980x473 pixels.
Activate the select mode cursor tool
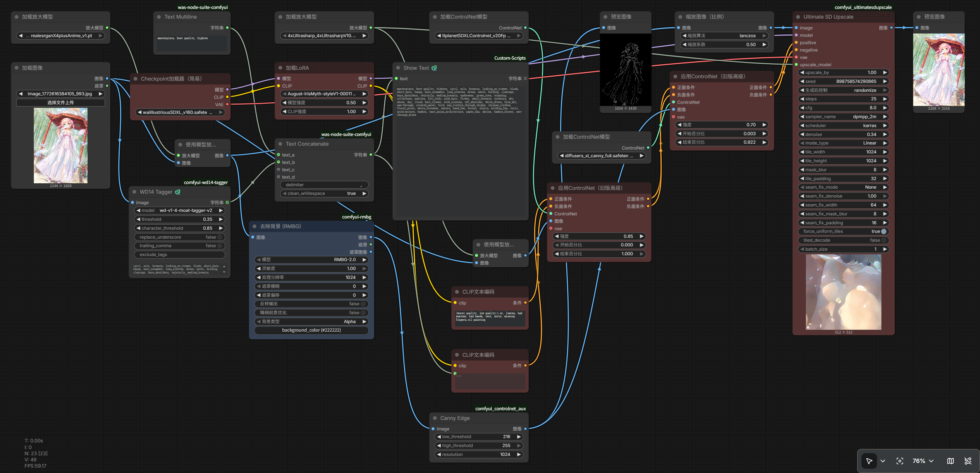[869, 461]
